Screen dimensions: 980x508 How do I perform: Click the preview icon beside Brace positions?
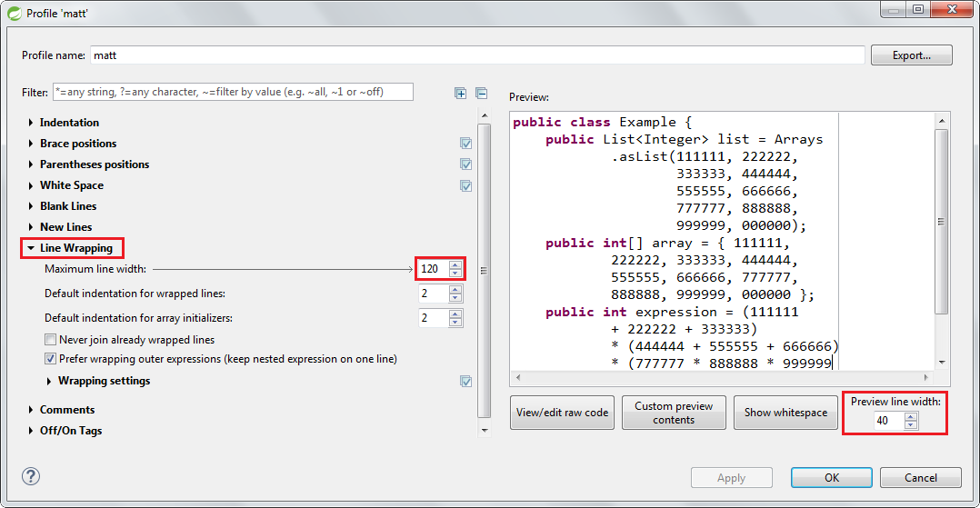[465, 144]
